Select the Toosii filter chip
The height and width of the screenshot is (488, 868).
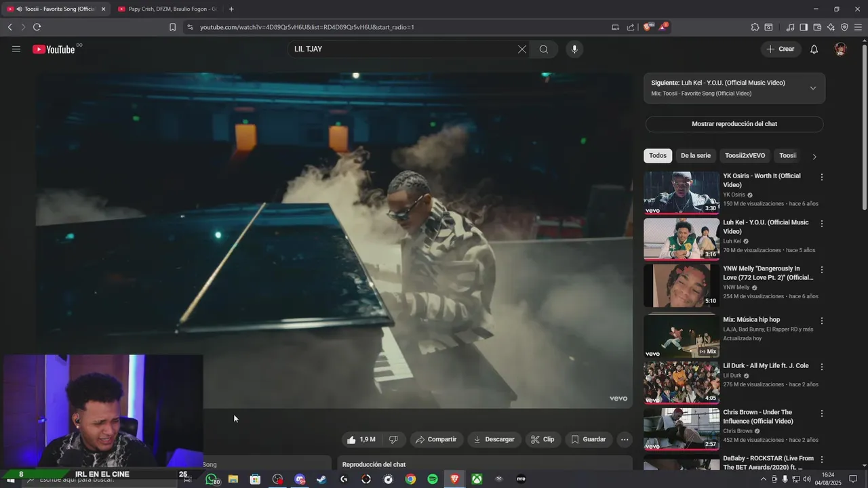point(787,156)
